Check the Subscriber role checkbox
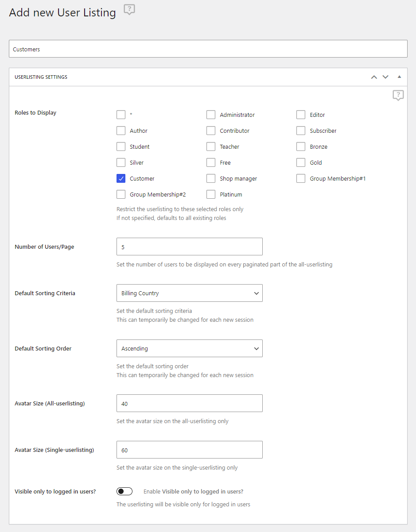The height and width of the screenshot is (532, 416). (x=301, y=131)
